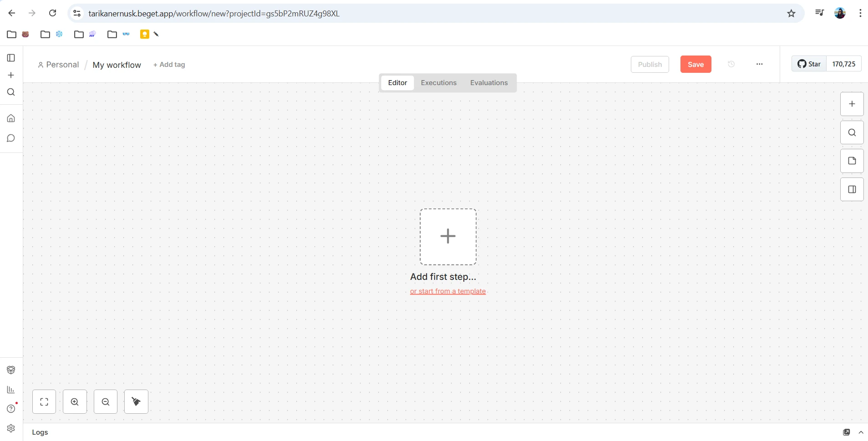Open the chat icon in sidebar

(x=11, y=138)
